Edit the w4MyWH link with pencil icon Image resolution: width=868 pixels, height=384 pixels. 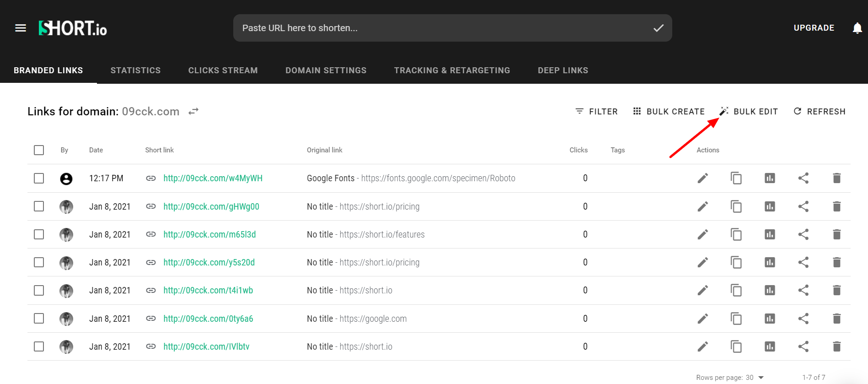pyautogui.click(x=703, y=178)
